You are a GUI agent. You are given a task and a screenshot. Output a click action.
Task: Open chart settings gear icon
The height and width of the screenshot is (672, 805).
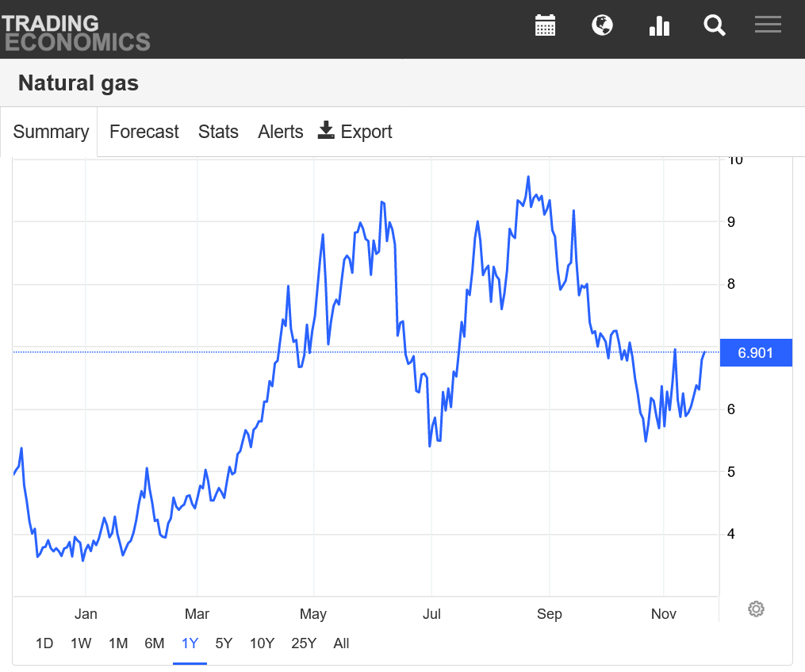(756, 609)
